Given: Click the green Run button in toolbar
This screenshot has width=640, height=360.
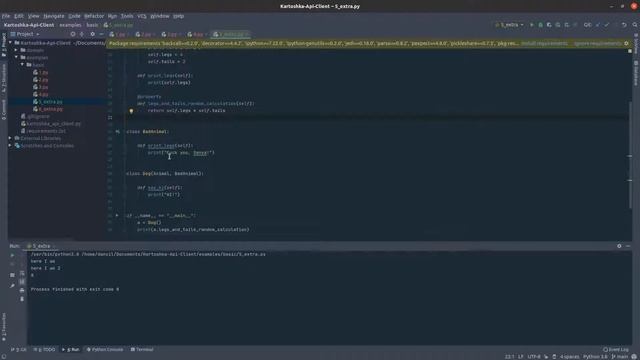Looking at the screenshot, I should tap(531, 25).
